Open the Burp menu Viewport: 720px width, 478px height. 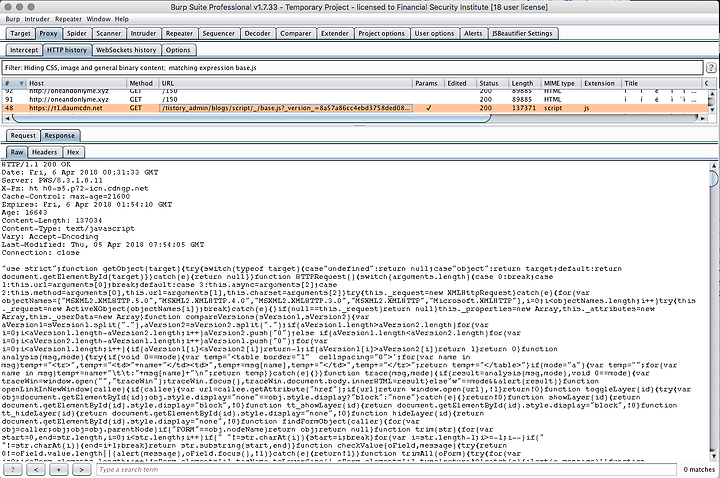[x=12, y=19]
